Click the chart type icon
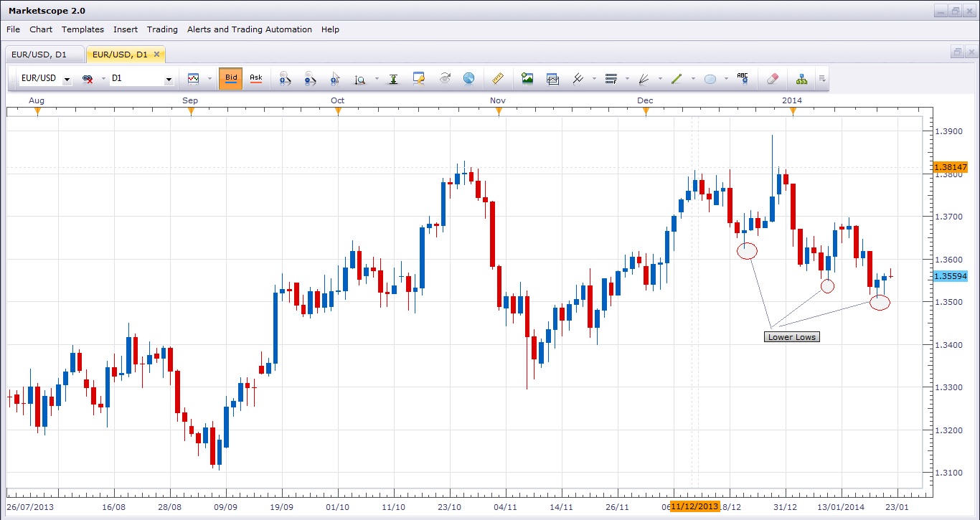This screenshot has width=980, height=520. tap(193, 78)
